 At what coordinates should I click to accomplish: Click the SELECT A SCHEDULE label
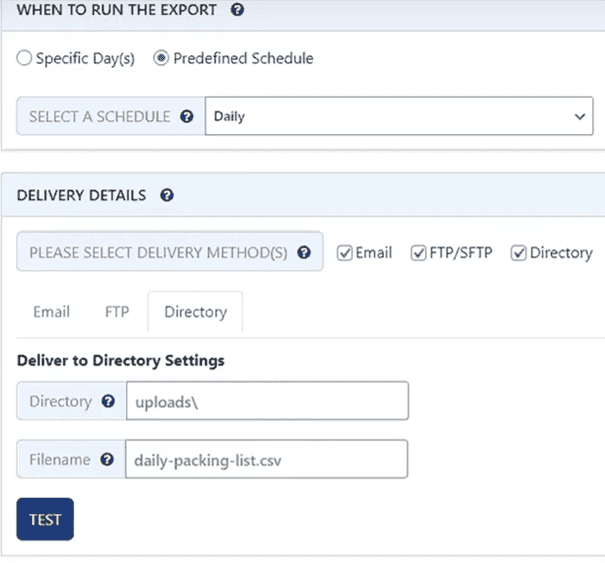[x=100, y=117]
